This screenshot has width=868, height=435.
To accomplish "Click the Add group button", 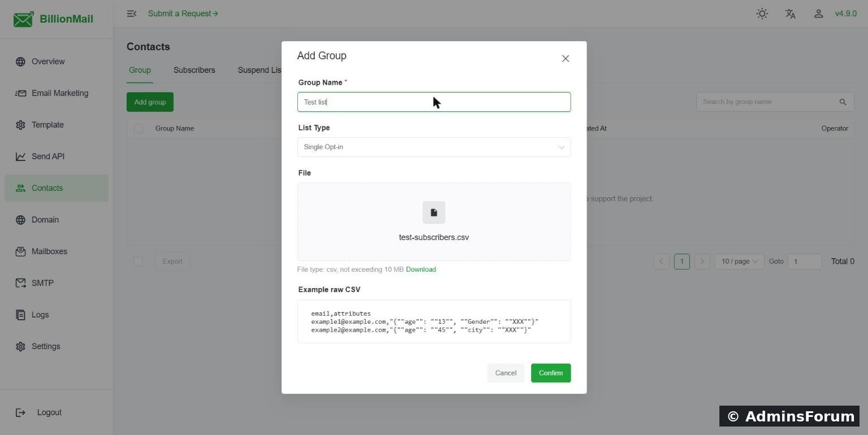I will 150,102.
